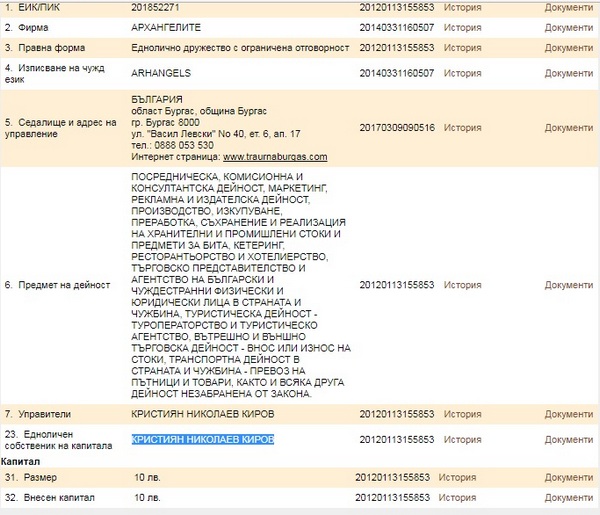The image size is (600, 515).
Task: Open История for Едноличен собственик row
Action: point(462,440)
